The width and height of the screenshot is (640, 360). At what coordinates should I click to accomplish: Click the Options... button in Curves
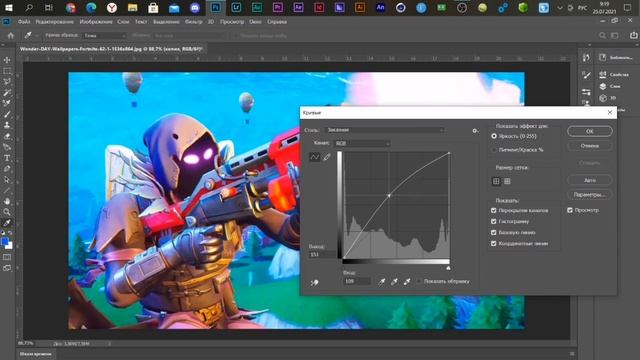(x=590, y=195)
